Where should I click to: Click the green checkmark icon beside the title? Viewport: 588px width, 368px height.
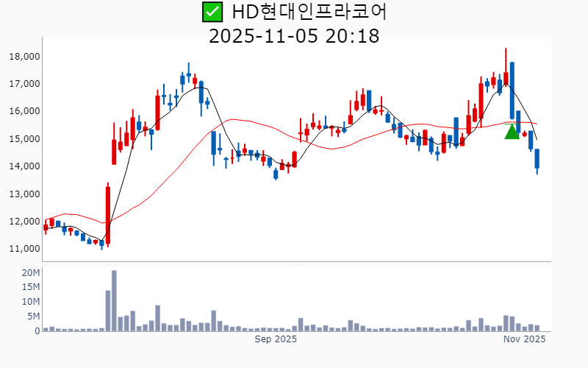tap(212, 13)
